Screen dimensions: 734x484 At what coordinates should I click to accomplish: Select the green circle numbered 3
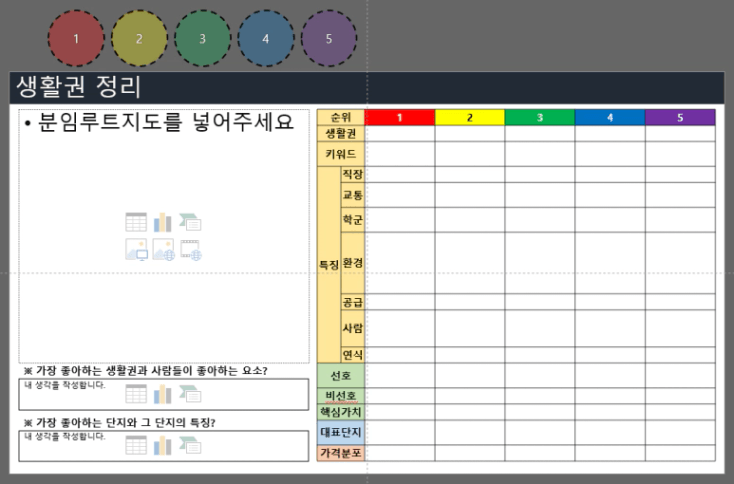click(x=202, y=38)
